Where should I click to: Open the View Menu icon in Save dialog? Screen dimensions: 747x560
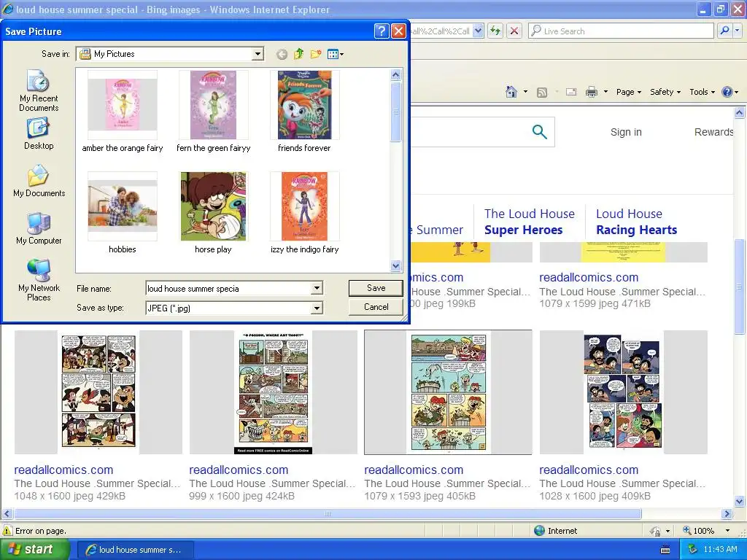[x=333, y=54]
